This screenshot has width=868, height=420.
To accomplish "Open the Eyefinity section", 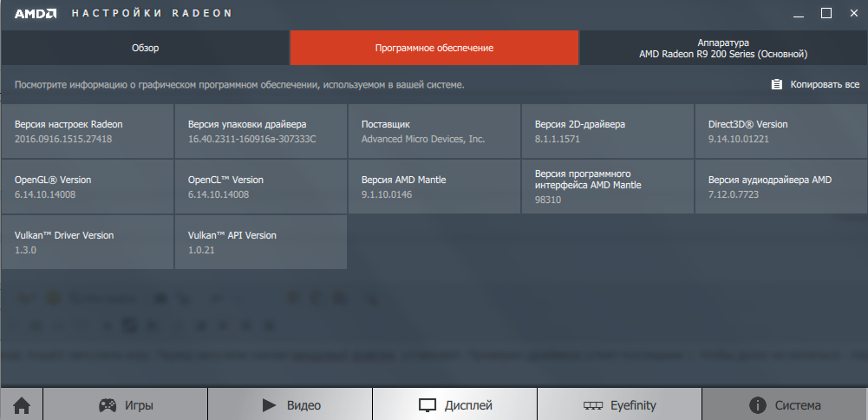I will pos(619,405).
